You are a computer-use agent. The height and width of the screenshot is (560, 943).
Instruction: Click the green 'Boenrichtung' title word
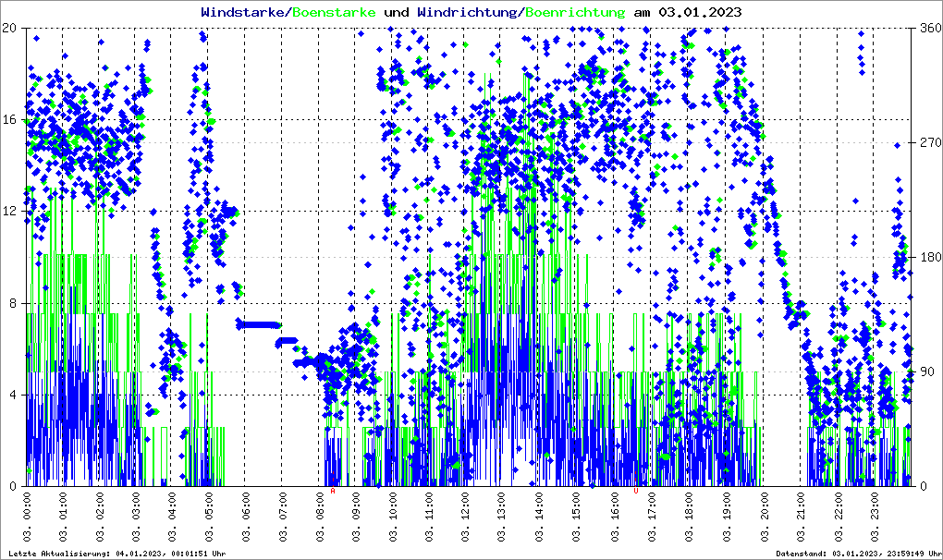pos(574,13)
